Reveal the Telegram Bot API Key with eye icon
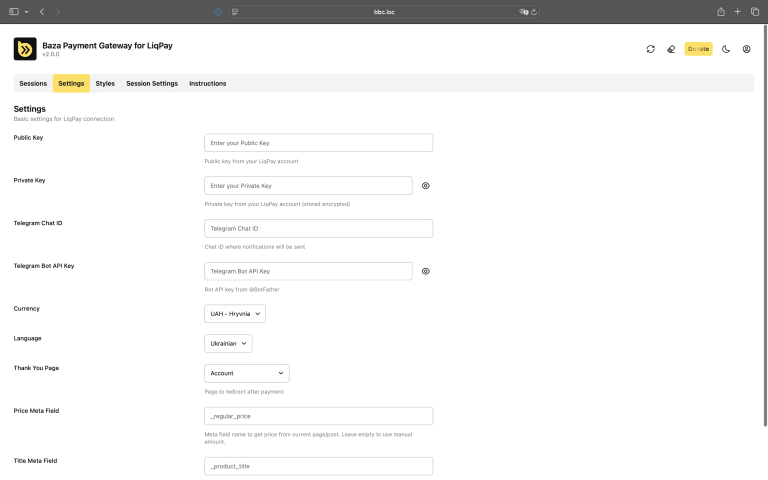The height and width of the screenshot is (480, 768). (x=426, y=271)
